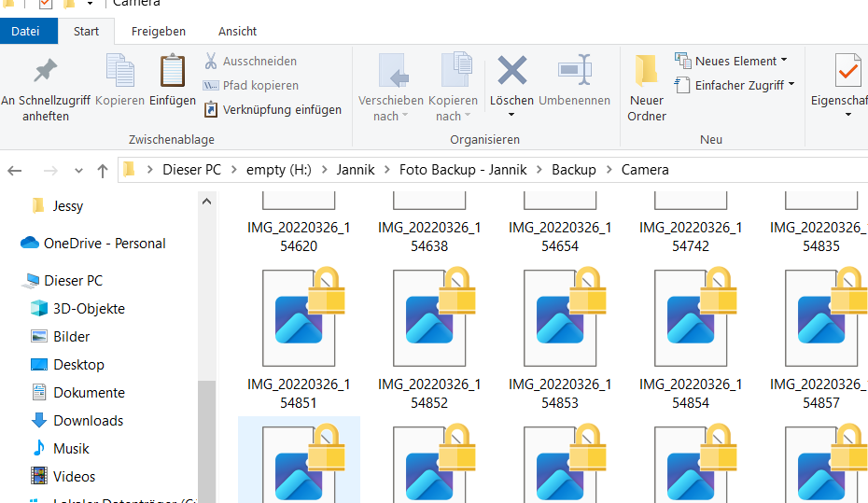Click Jannik breadcrumb in address bar
This screenshot has width=868, height=503.
[x=356, y=169]
